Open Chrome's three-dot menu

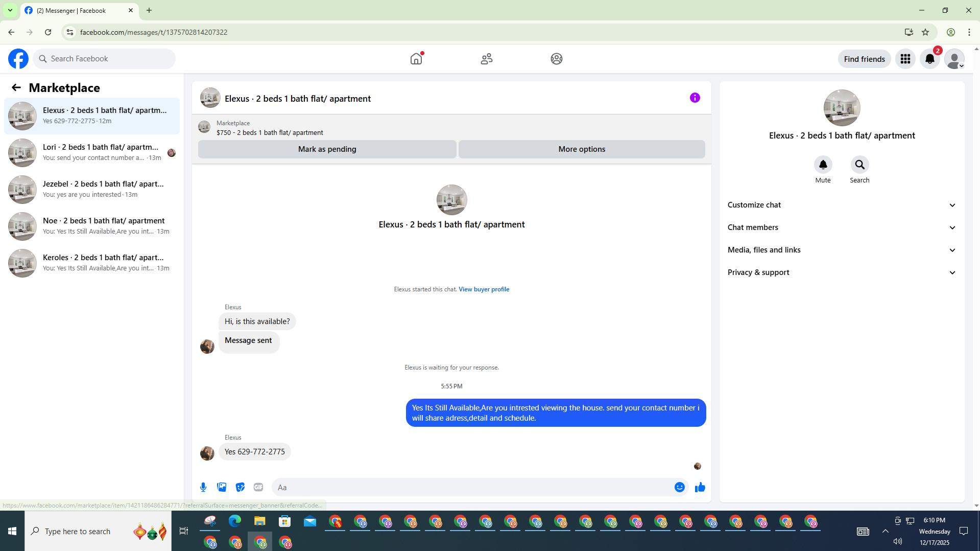point(969,32)
